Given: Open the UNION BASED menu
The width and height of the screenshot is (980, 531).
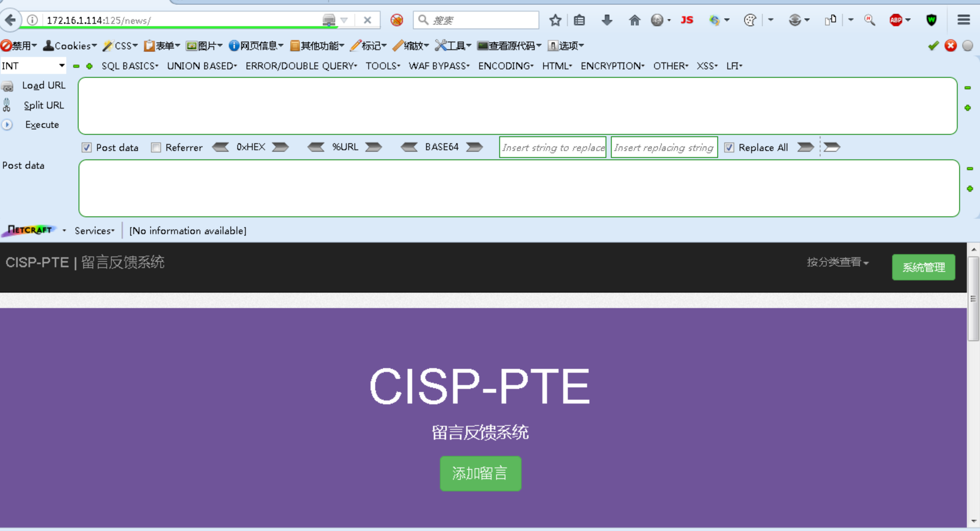Looking at the screenshot, I should coord(201,66).
